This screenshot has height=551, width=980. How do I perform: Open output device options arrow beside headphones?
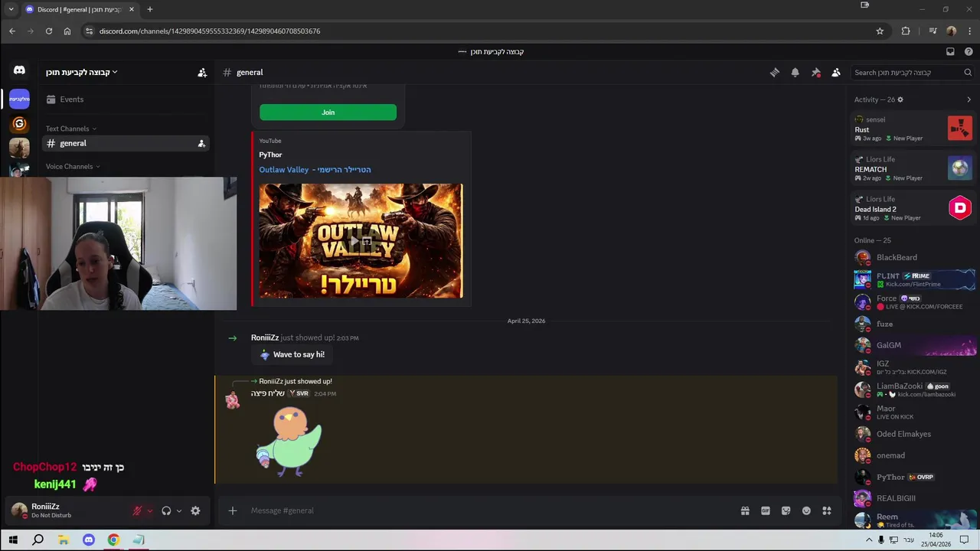(179, 510)
